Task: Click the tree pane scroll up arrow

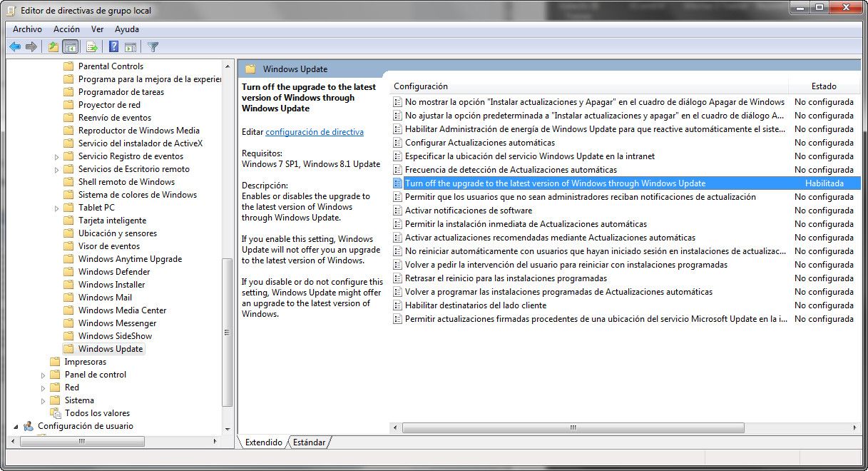Action: pyautogui.click(x=228, y=65)
